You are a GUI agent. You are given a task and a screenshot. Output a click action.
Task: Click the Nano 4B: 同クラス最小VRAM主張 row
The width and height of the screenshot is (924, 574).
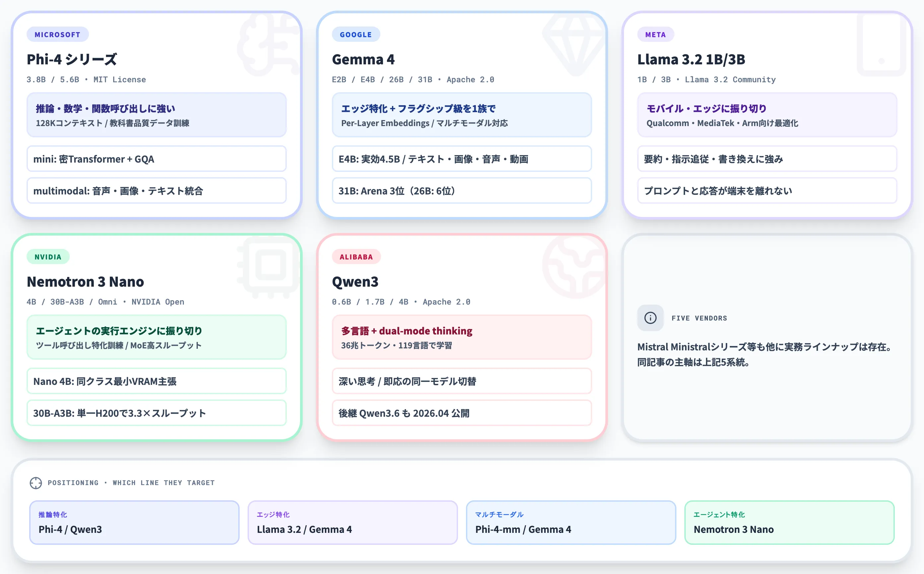(x=156, y=382)
